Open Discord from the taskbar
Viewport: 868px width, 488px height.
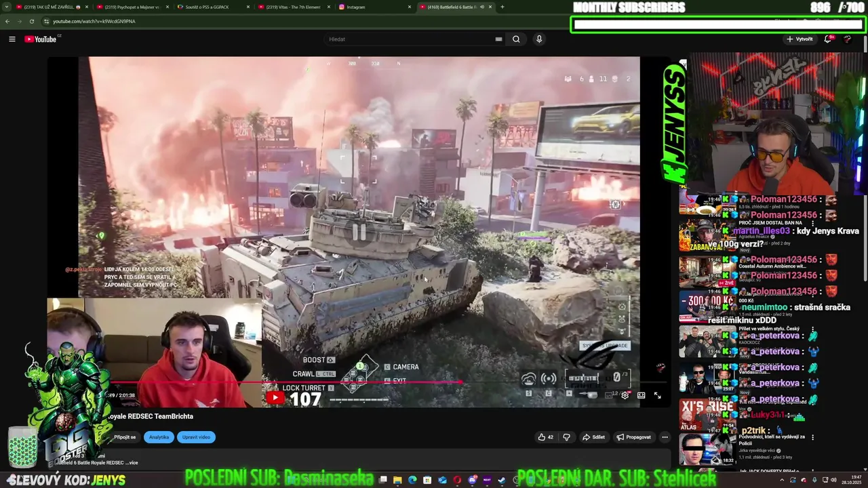pos(473,480)
